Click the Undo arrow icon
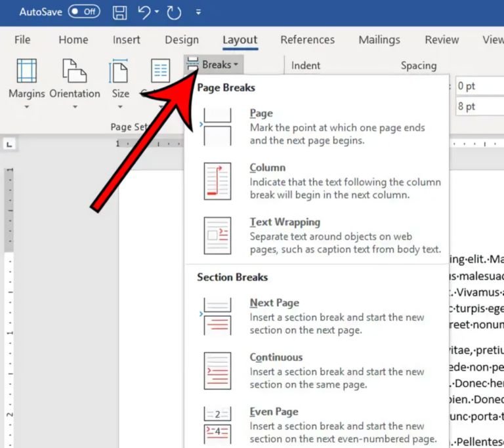Screen dimensions: 504x448 (x=144, y=12)
